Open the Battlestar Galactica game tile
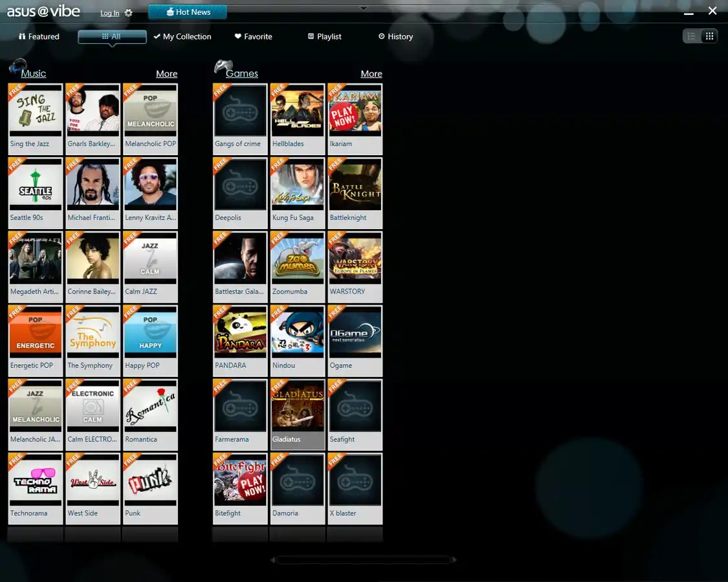Viewport: 728px width, 582px height. tap(240, 266)
